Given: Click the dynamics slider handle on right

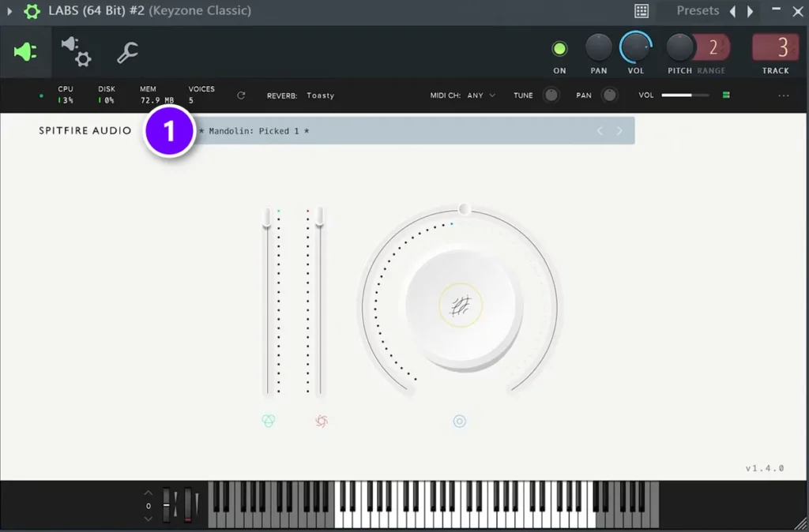Looking at the screenshot, I should point(320,216).
